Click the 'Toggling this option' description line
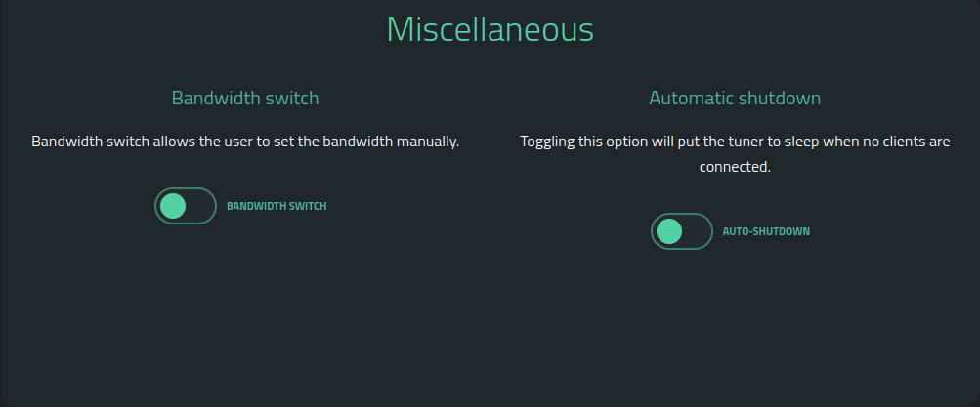This screenshot has height=407, width=980. [x=735, y=142]
